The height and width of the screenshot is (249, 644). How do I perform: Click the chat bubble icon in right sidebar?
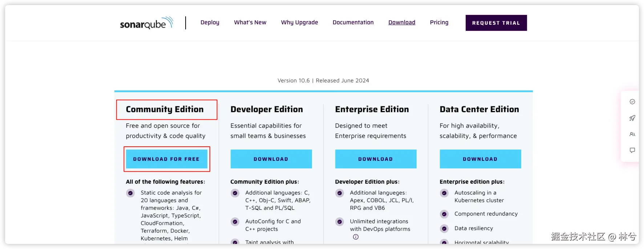click(632, 150)
